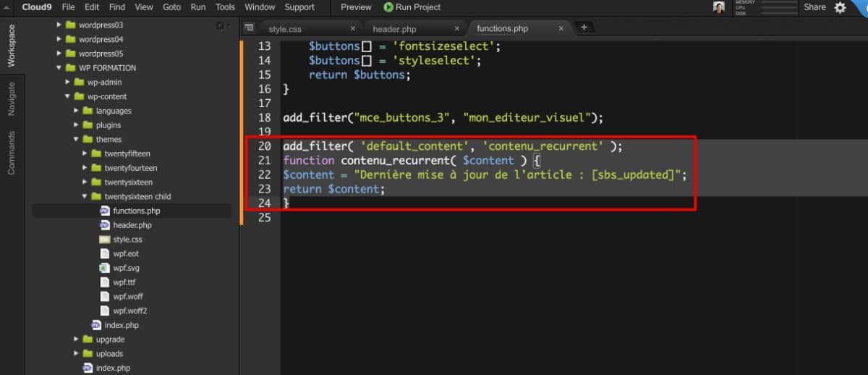Click the style.css file icon in tree
This screenshot has height=375, width=868.
point(104,240)
